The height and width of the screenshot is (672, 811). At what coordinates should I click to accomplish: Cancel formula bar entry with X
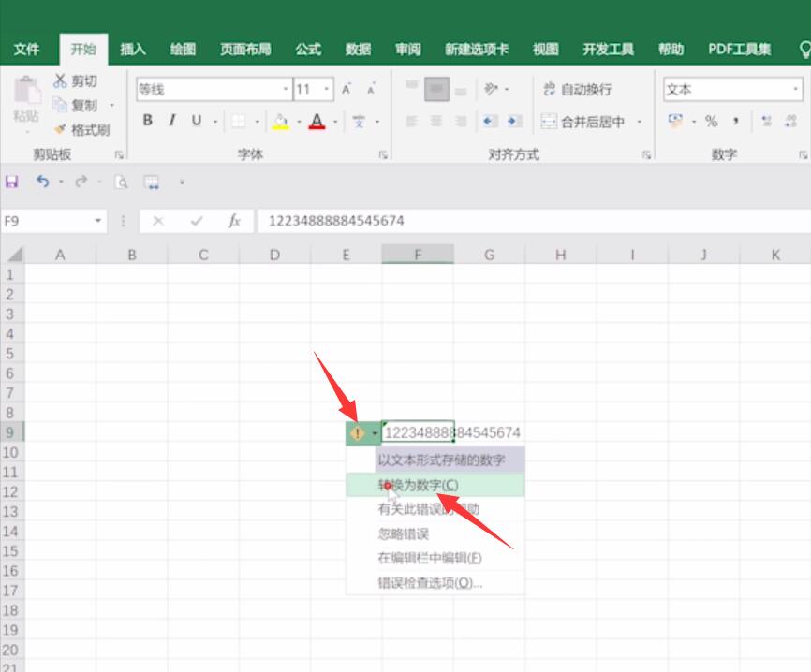158,221
